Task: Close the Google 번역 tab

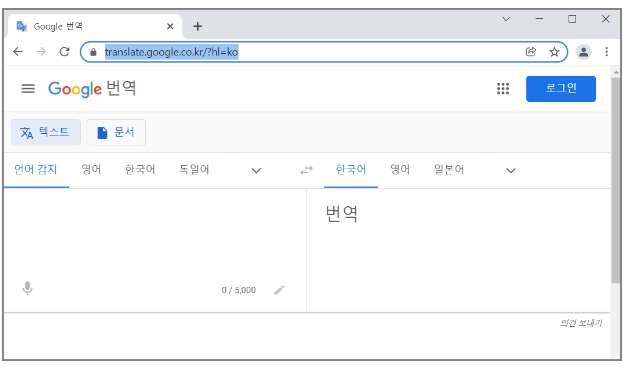Action: tap(170, 26)
